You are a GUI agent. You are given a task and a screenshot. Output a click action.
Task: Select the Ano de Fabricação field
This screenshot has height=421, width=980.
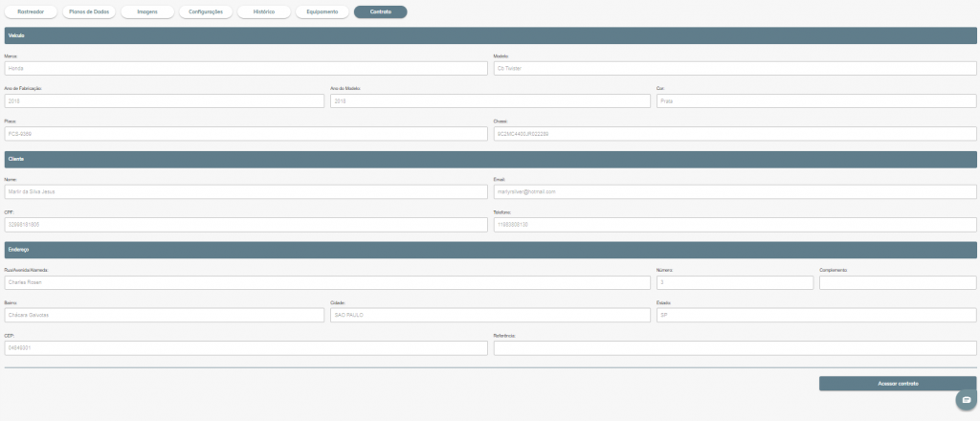[x=165, y=101]
